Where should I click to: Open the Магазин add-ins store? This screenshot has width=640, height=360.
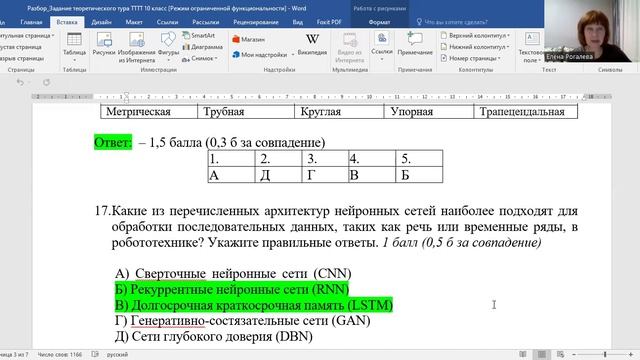point(249,39)
